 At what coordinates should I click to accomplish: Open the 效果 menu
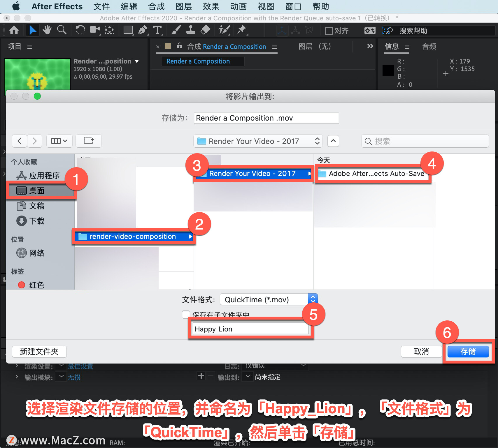pos(211,6)
